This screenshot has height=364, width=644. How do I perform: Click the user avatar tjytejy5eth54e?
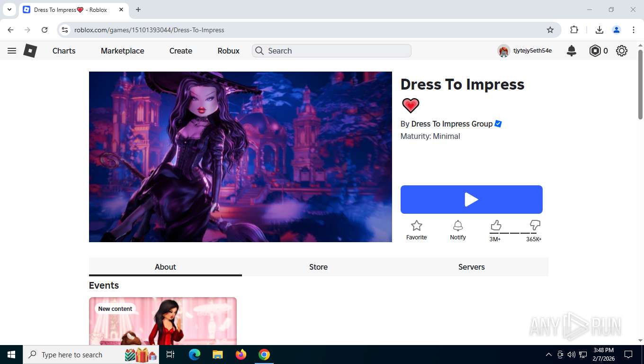point(503,51)
